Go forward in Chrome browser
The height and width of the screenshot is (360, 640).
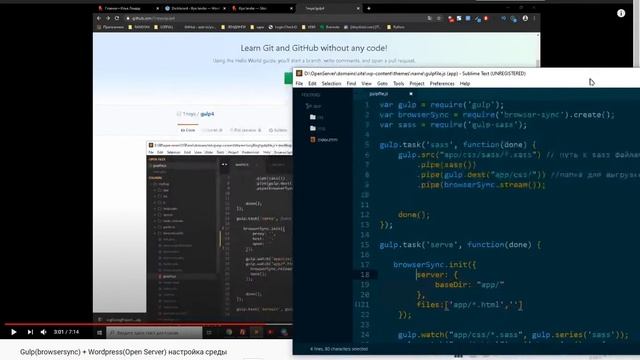click(108, 18)
